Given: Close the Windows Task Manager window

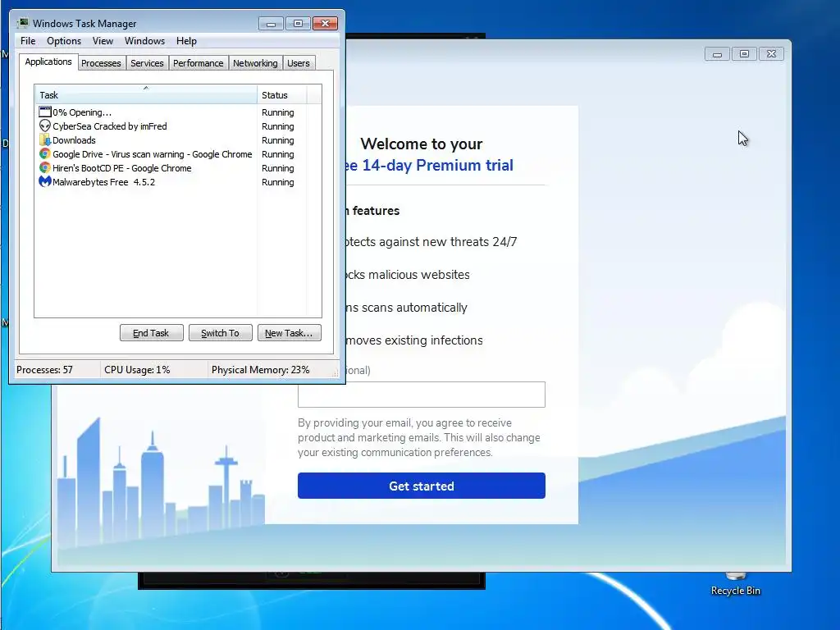Looking at the screenshot, I should coord(325,24).
